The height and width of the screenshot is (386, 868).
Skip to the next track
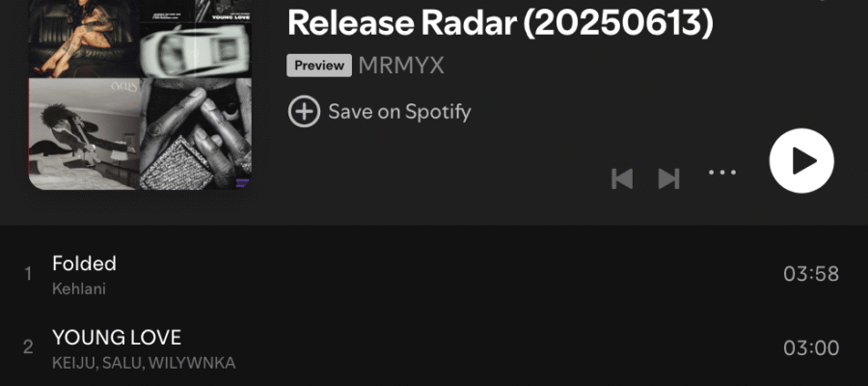point(668,179)
